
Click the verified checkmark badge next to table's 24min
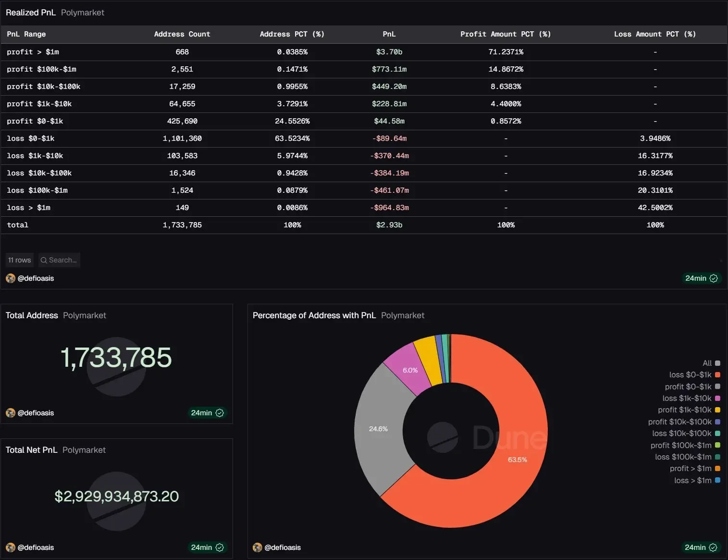(x=714, y=278)
